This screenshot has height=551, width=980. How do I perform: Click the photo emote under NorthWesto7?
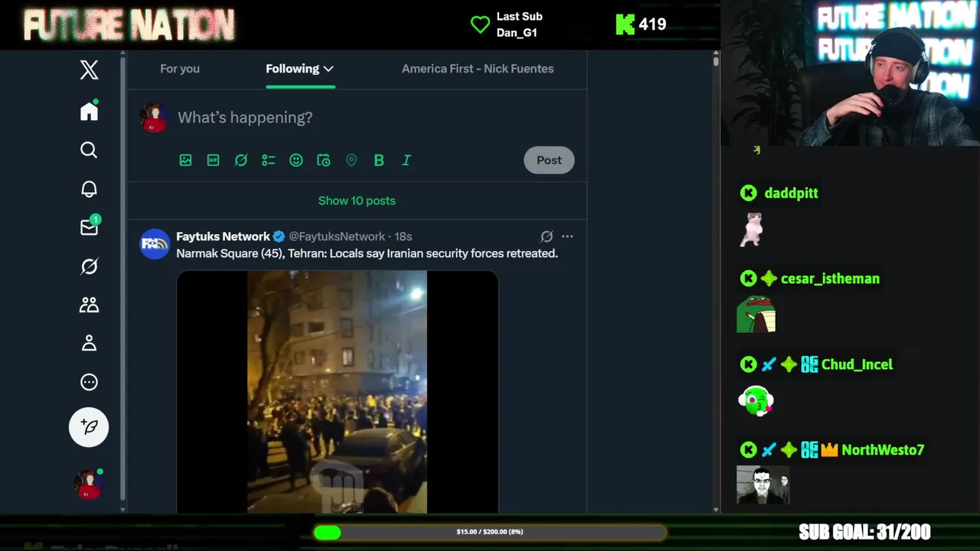tap(763, 485)
